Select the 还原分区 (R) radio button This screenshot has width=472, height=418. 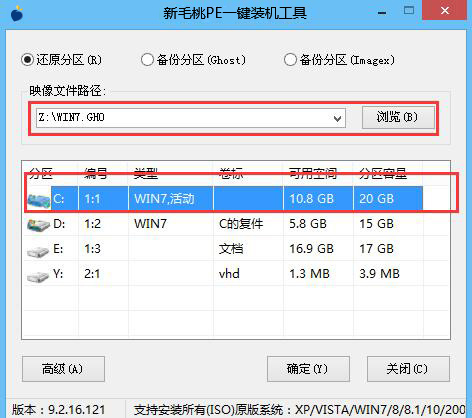[x=27, y=60]
